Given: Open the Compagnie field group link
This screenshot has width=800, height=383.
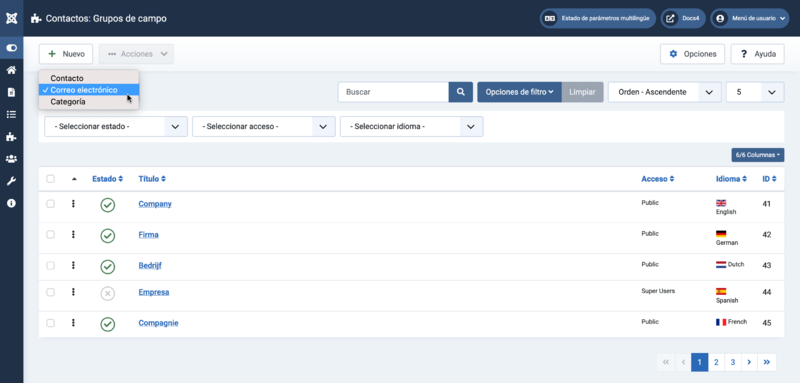Looking at the screenshot, I should tap(158, 323).
